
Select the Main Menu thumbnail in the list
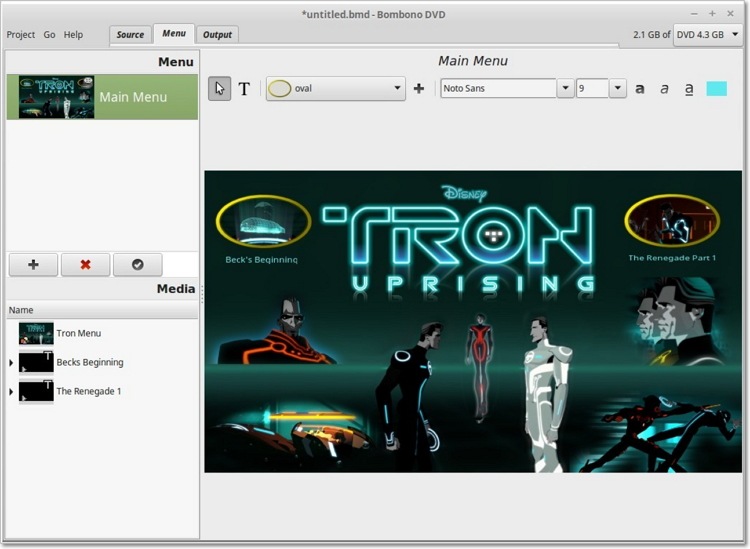56,97
